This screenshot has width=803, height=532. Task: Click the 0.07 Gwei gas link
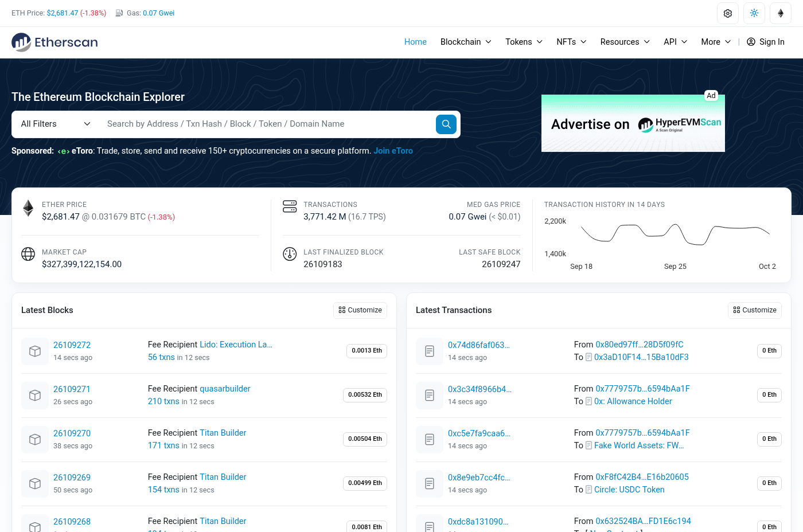tap(158, 13)
